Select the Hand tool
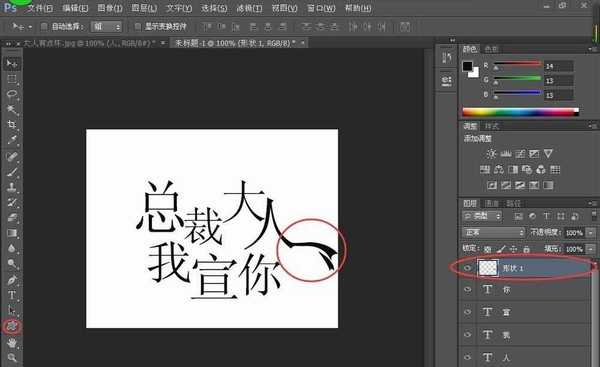Viewport: 600px width, 367px height. point(12,342)
